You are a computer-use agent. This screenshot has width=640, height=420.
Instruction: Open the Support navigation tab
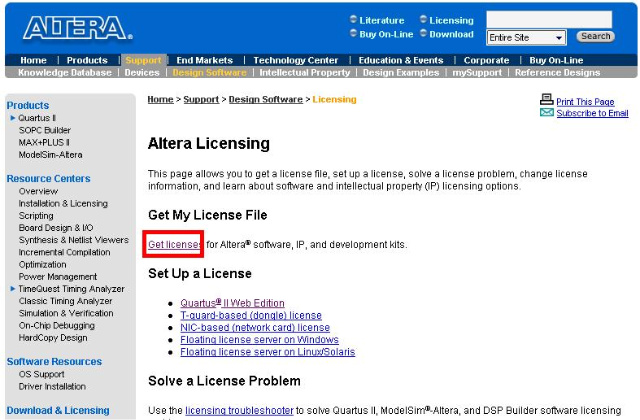(x=143, y=60)
